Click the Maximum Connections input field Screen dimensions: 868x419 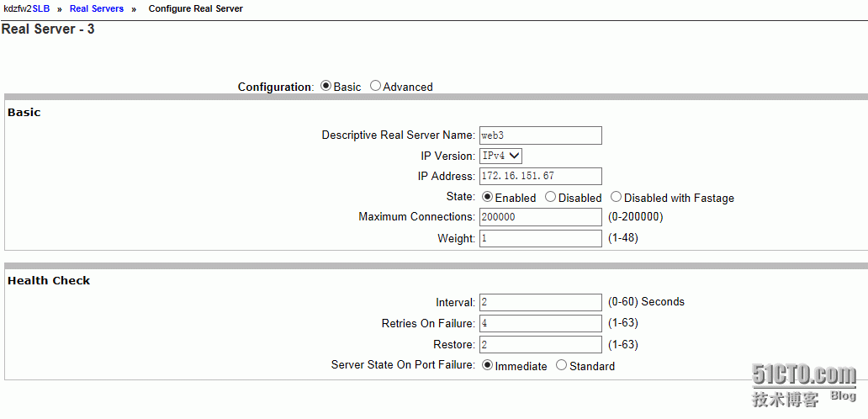tap(541, 217)
